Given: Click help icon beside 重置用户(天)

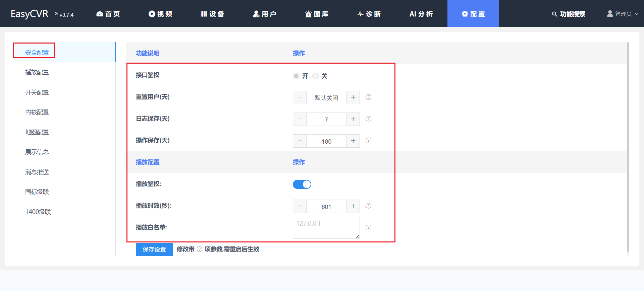Looking at the screenshot, I should pos(368,97).
